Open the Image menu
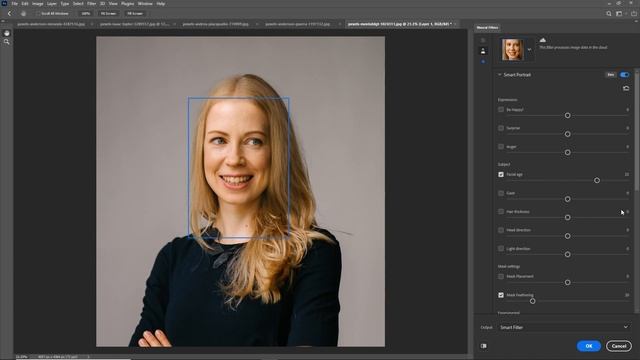The height and width of the screenshot is (360, 640). point(38,4)
